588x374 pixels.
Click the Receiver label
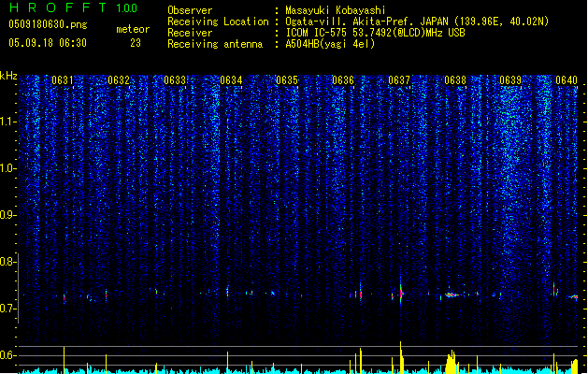190,33
